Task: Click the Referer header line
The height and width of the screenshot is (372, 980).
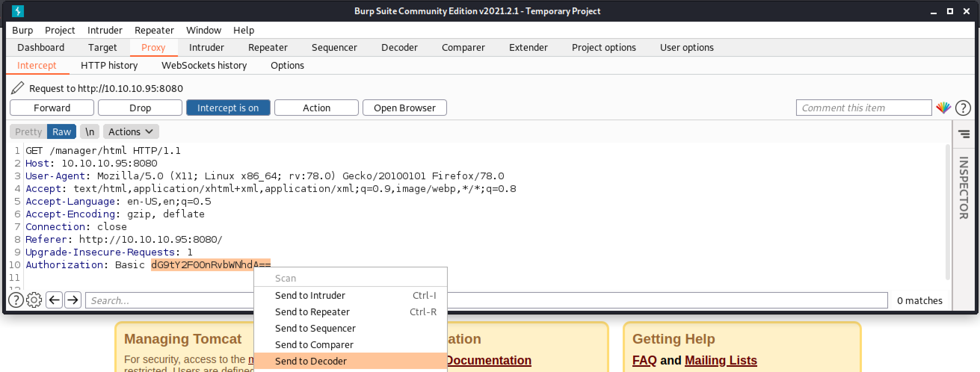Action: [124, 239]
